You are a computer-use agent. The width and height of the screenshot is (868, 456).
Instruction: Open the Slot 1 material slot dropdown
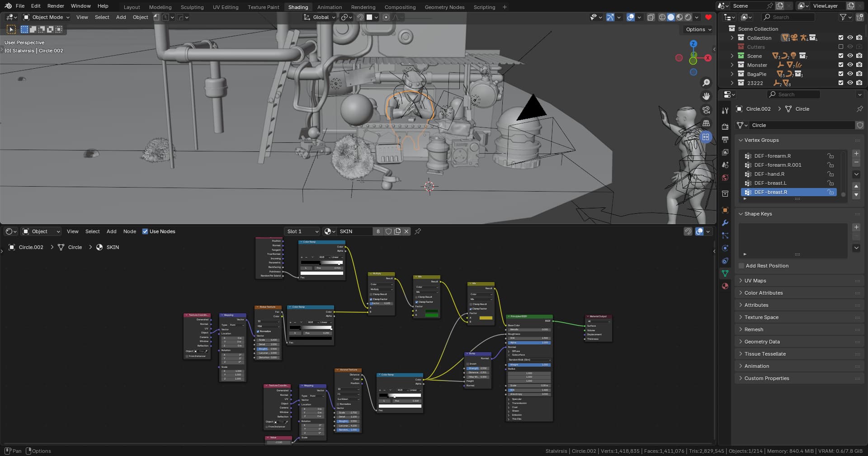[x=302, y=231]
